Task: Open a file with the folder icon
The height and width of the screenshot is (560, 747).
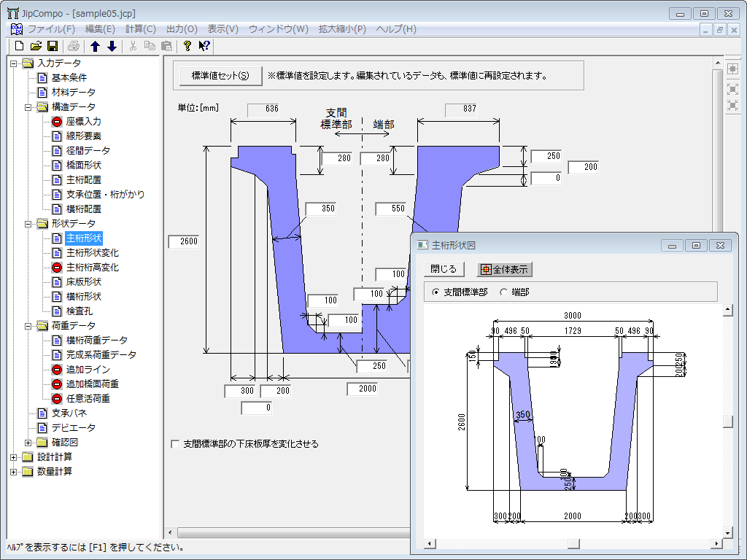Action: pos(36,46)
